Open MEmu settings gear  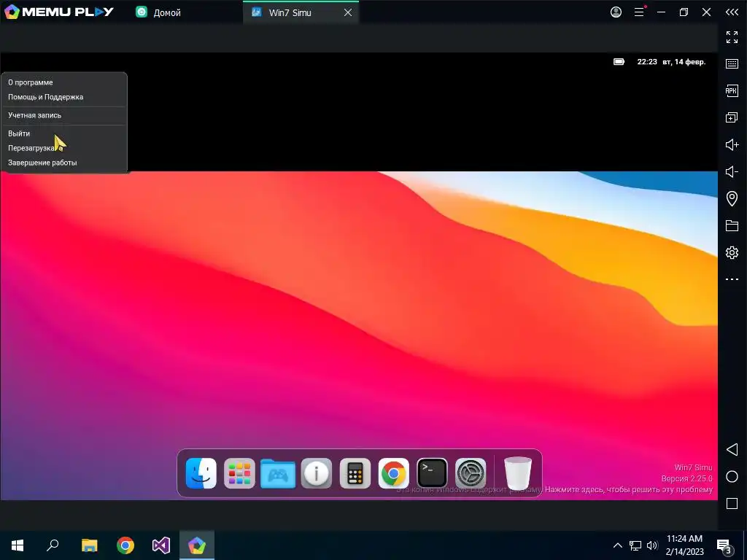(x=732, y=252)
